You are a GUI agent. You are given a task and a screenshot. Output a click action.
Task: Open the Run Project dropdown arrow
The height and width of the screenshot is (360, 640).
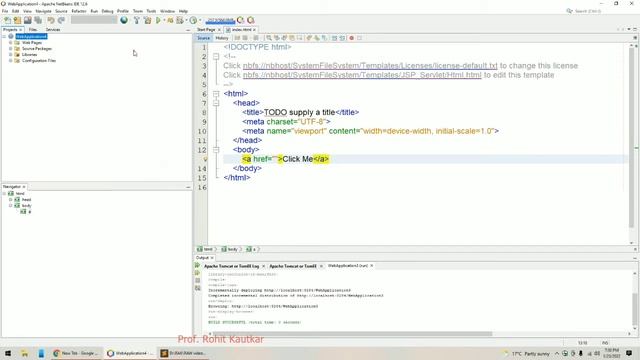[x=164, y=20]
